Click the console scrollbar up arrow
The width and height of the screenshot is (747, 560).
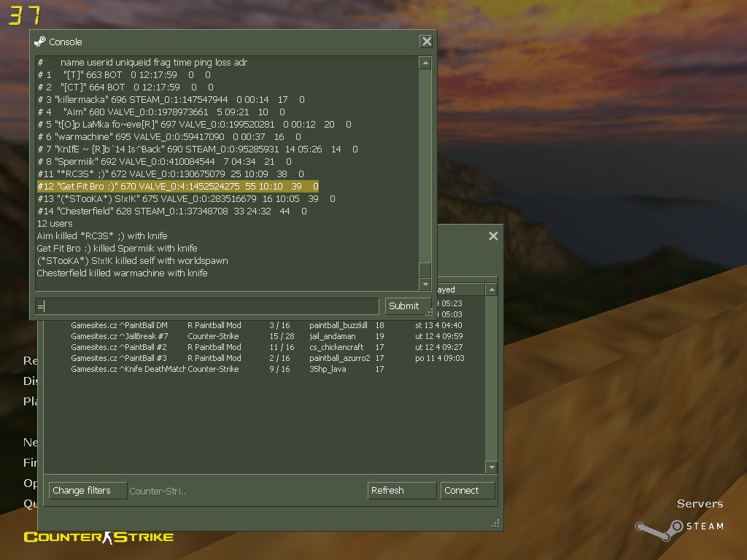(425, 63)
